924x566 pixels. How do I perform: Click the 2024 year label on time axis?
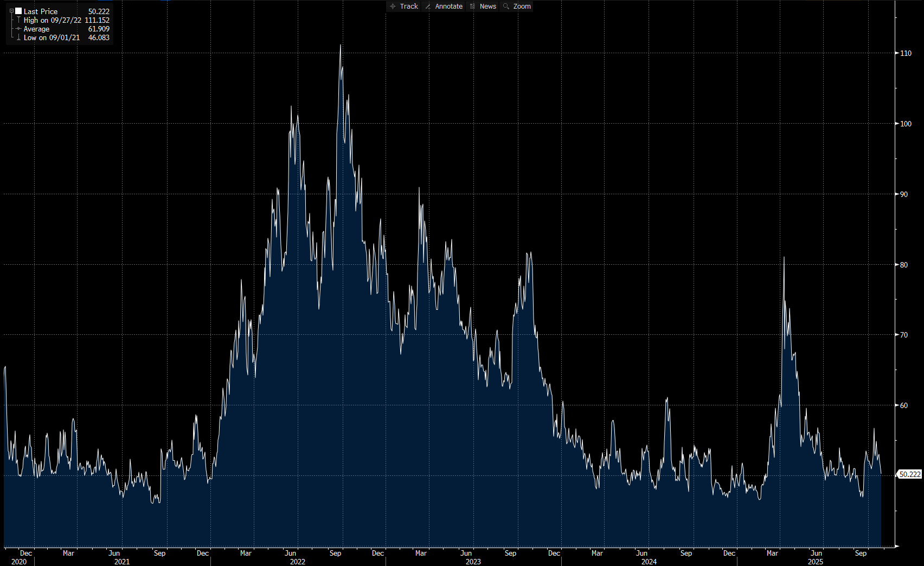click(649, 562)
